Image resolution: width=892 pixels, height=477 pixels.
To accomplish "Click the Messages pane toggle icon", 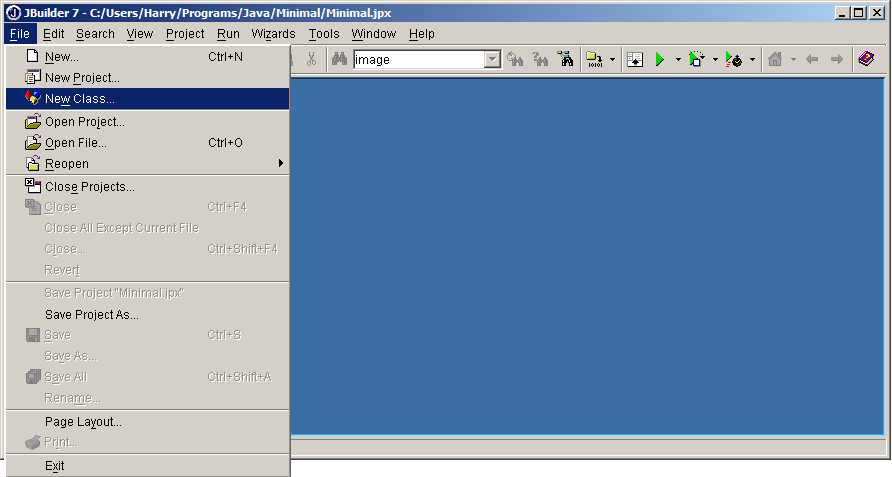I will click(x=635, y=59).
